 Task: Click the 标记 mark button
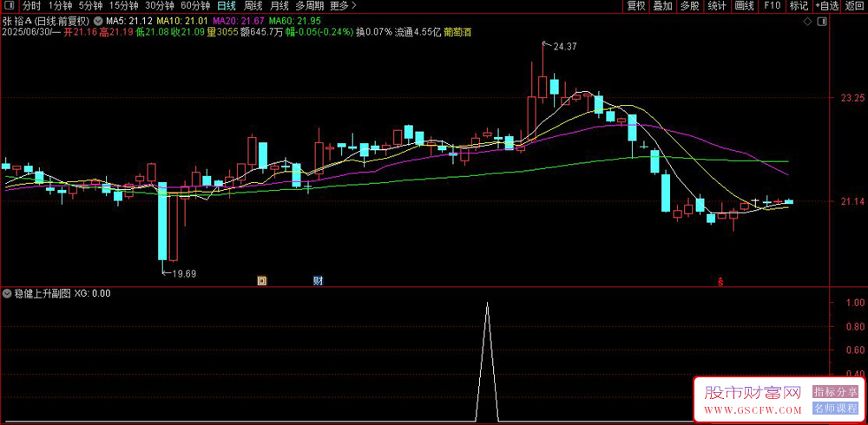point(799,7)
